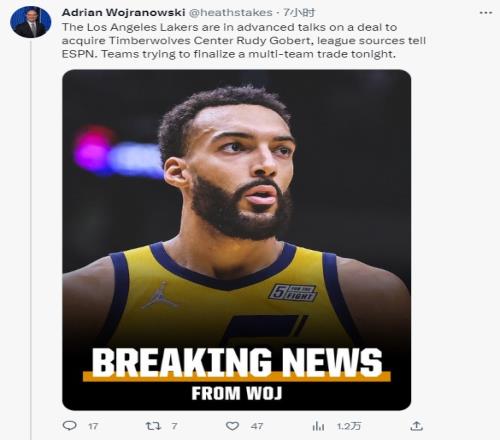Open the 7小时 timestamp link
Screen dimensions: 500x440
299,13
